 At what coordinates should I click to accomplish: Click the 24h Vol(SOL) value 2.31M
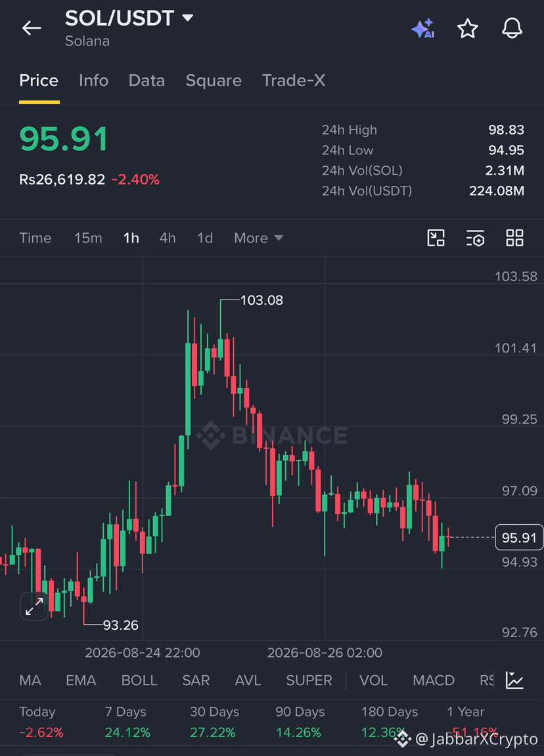505,170
